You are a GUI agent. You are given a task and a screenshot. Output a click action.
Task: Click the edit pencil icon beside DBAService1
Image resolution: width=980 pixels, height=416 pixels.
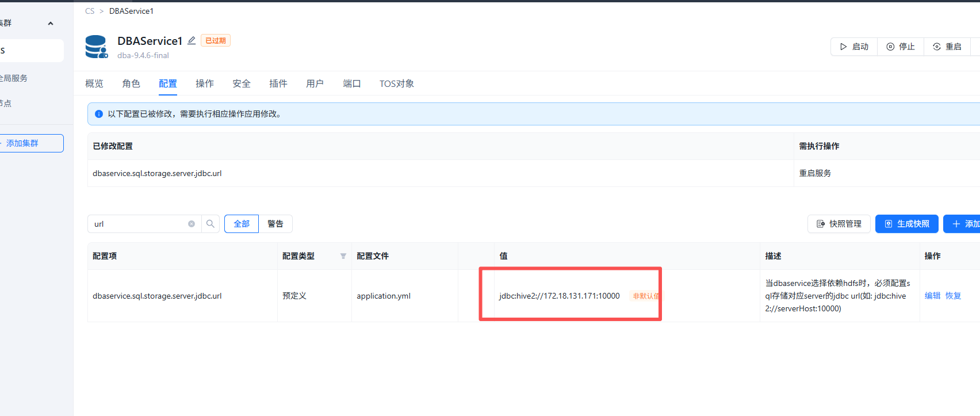click(x=192, y=40)
